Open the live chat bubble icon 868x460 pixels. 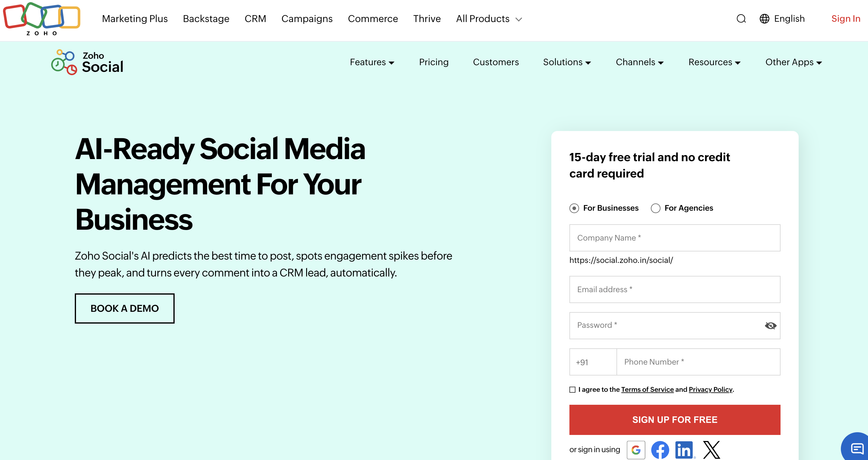click(856, 448)
